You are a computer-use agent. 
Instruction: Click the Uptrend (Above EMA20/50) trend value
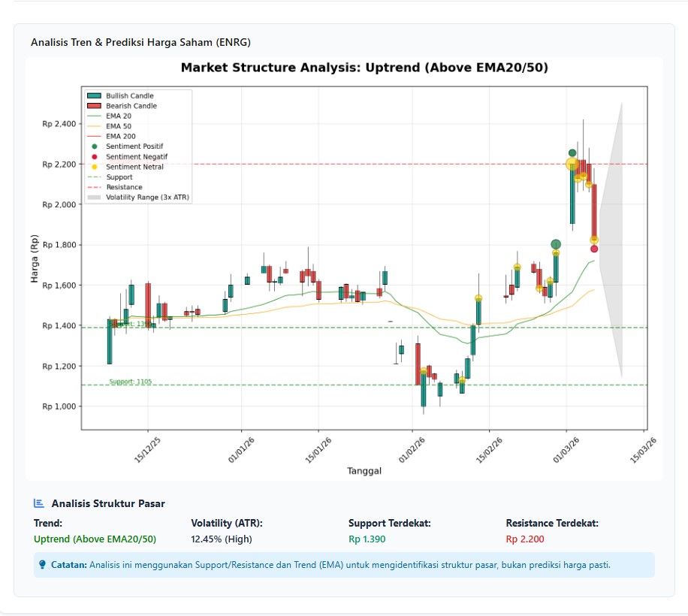tap(95, 539)
